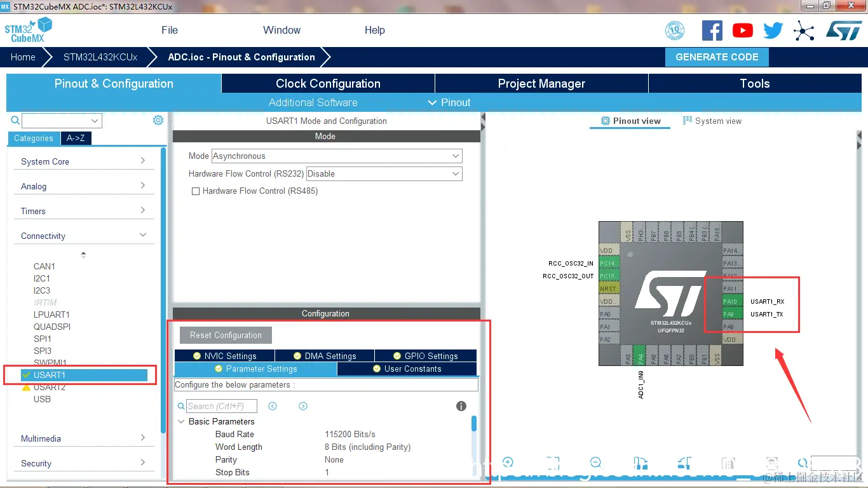The image size is (868, 488).
Task: Click the 10-year anniversary badge icon
Action: tap(675, 30)
